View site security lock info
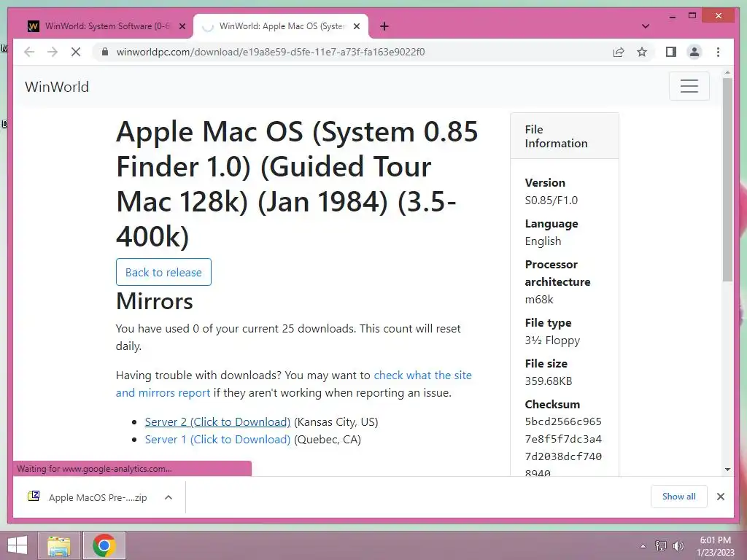The width and height of the screenshot is (747, 560). click(105, 52)
